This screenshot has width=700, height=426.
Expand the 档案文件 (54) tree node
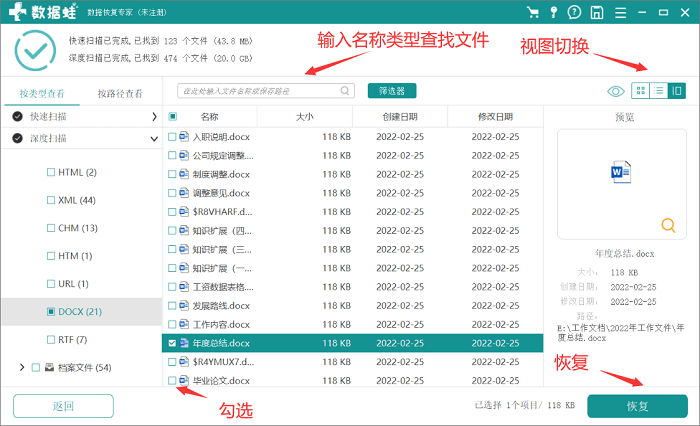[22, 367]
